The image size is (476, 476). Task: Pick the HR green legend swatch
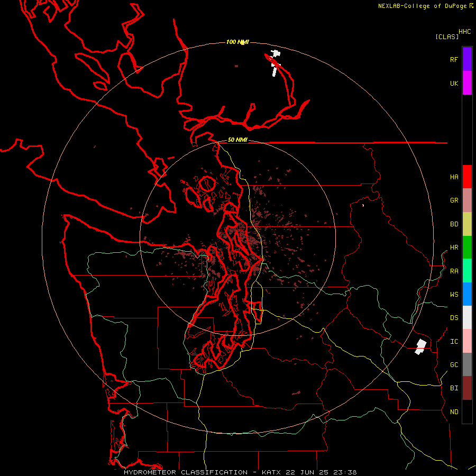tap(467, 248)
